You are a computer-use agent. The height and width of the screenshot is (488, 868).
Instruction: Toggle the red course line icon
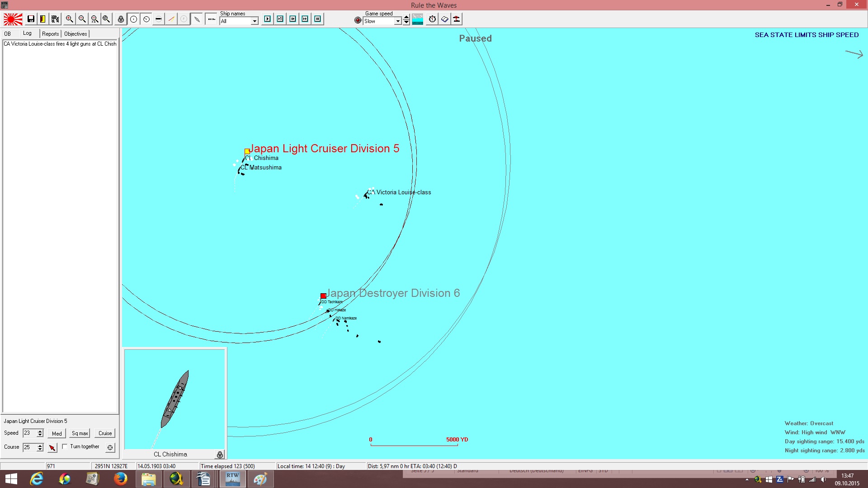171,19
